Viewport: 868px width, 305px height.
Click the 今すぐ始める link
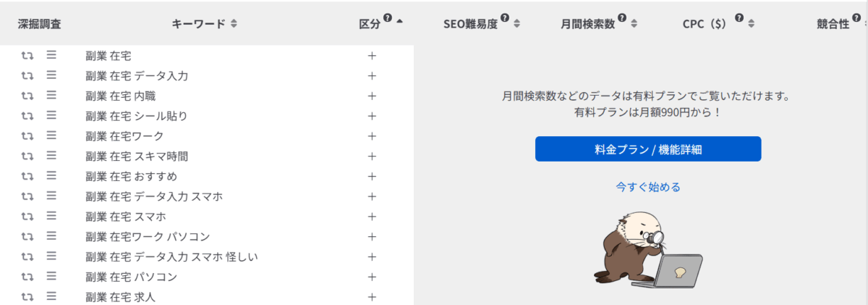[x=648, y=187]
